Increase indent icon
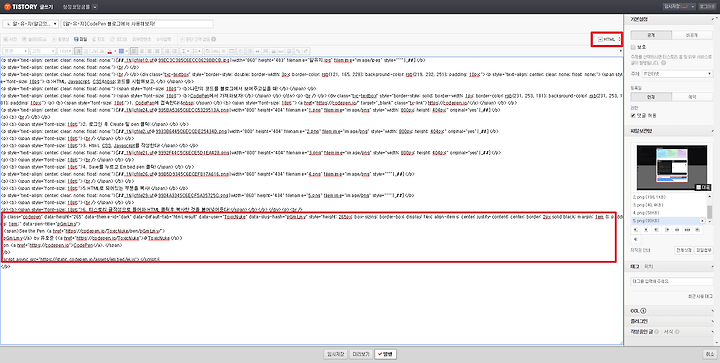Screen dimensions: 720x363 point(174,51)
